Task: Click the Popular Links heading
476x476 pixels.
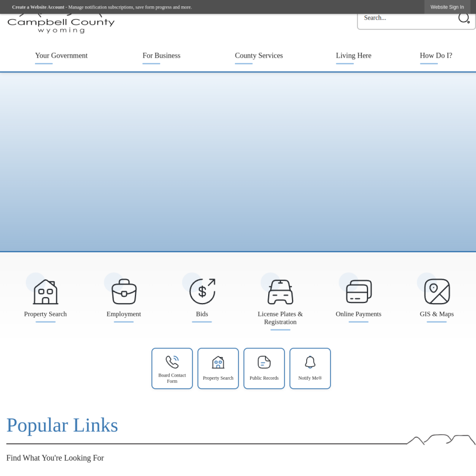Action: 62,425
